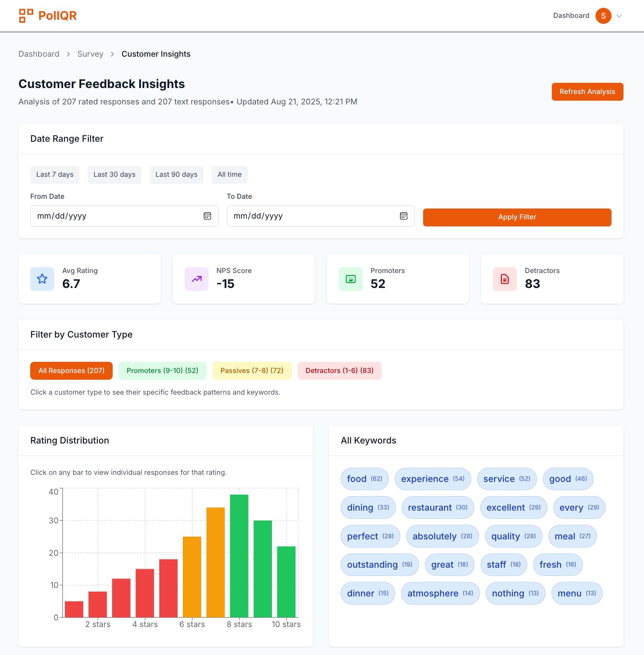The image size is (644, 655).
Task: Open Dashboard in top navigation
Action: coord(571,16)
